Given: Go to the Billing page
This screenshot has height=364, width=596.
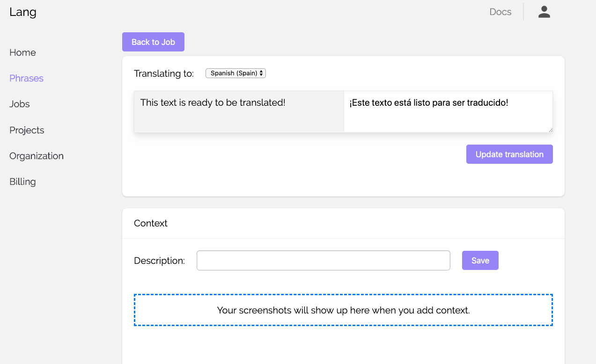Looking at the screenshot, I should coord(22,182).
